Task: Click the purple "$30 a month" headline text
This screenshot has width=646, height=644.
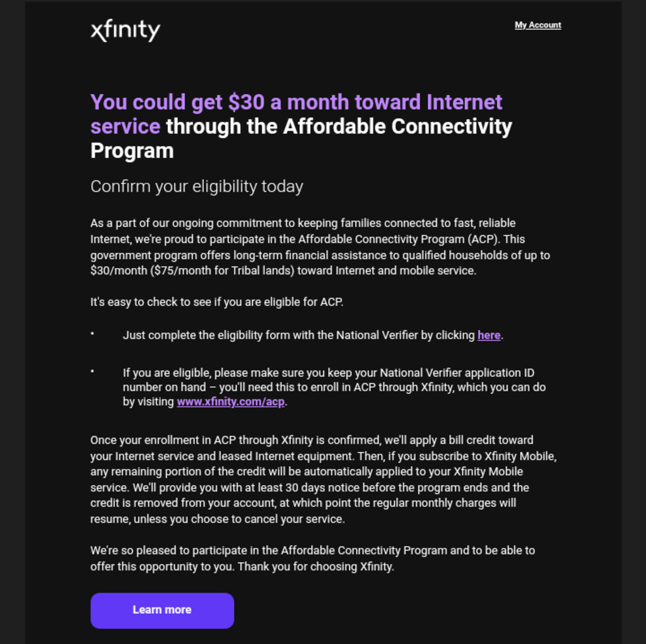Action: tap(297, 102)
